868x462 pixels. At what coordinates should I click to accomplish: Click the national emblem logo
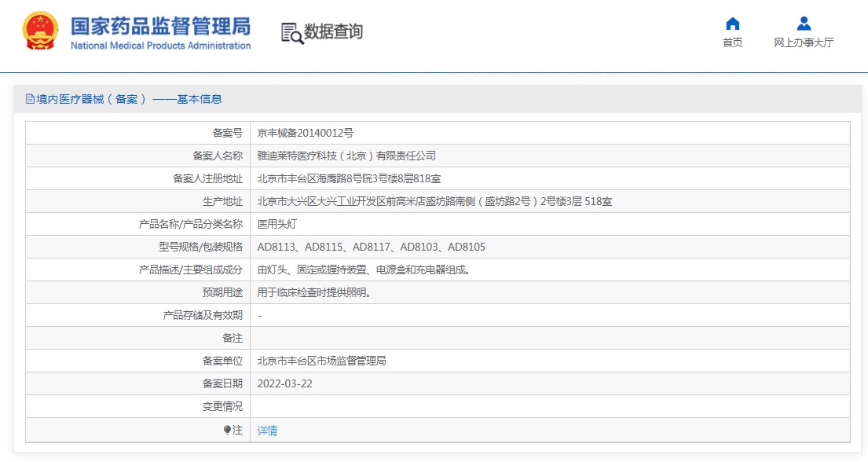(x=40, y=31)
